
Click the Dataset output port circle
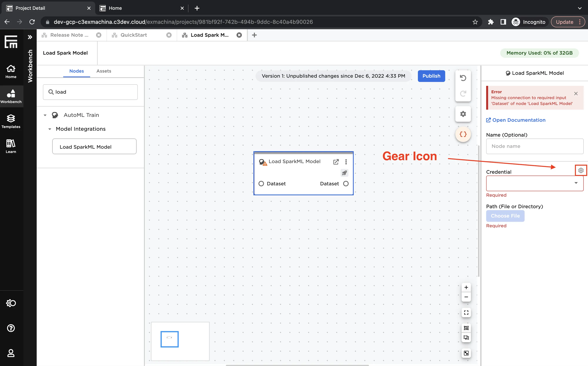pos(346,184)
